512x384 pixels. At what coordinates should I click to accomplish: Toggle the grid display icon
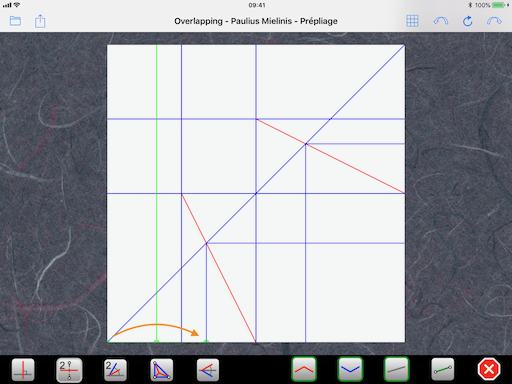click(x=412, y=21)
